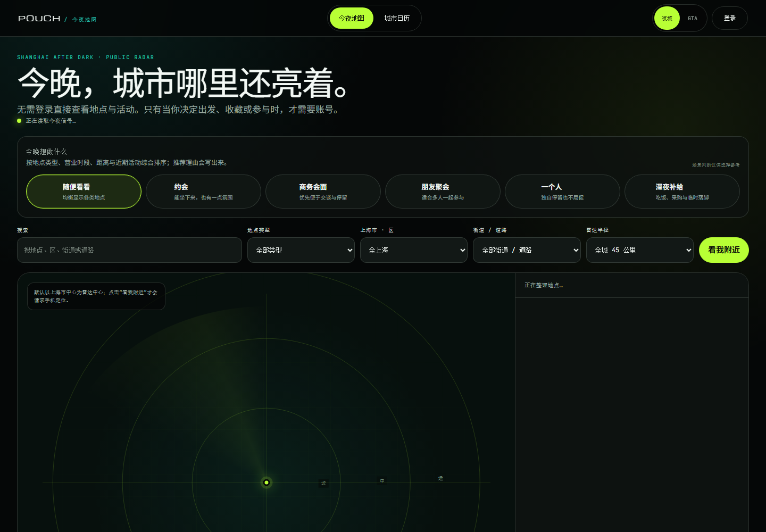This screenshot has height=532, width=766.
Task: Click the 远 ring label on radar
Action: point(440,478)
